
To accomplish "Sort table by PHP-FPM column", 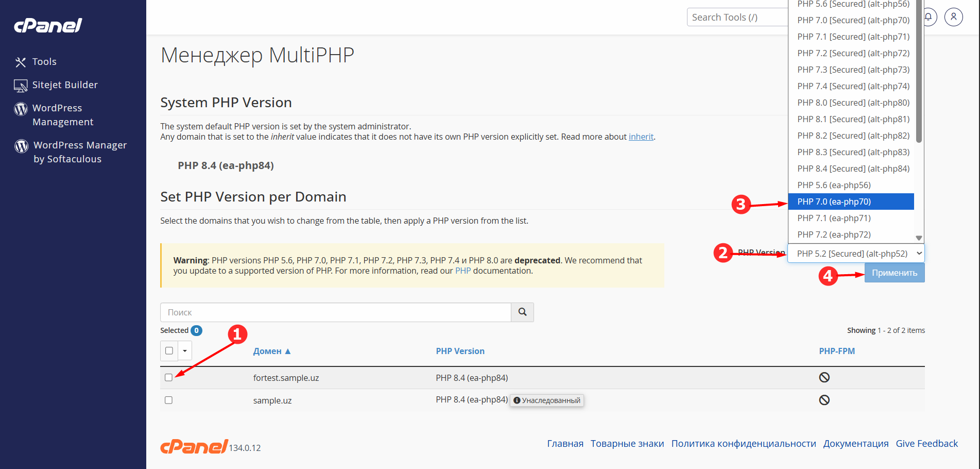I will click(837, 351).
